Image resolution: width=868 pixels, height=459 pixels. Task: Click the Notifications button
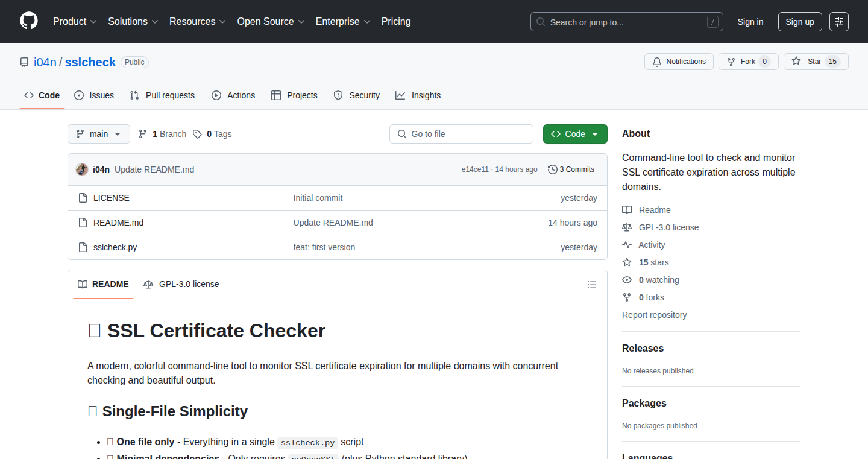679,62
